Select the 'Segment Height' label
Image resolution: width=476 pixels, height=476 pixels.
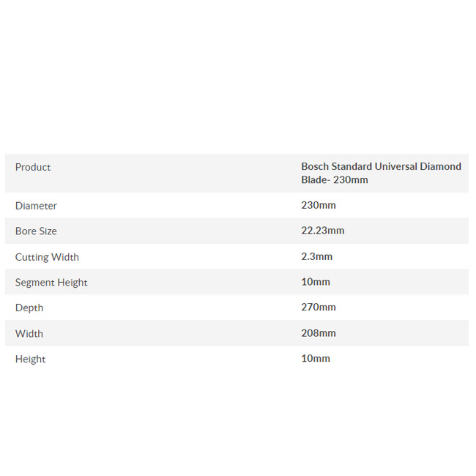pos(51,283)
